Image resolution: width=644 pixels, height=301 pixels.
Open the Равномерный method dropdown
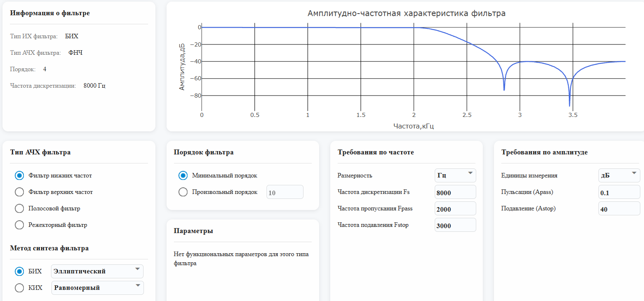(97, 288)
